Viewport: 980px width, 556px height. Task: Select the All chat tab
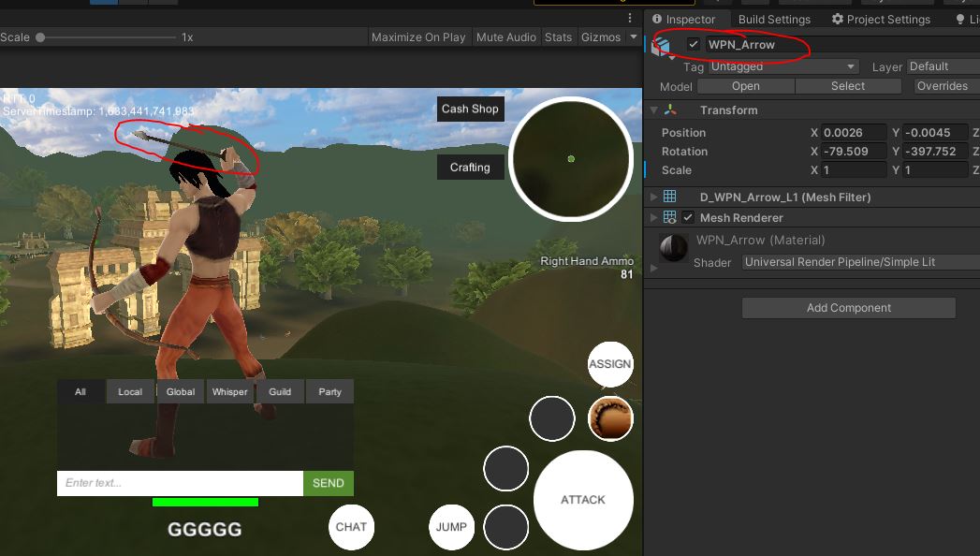coord(80,391)
